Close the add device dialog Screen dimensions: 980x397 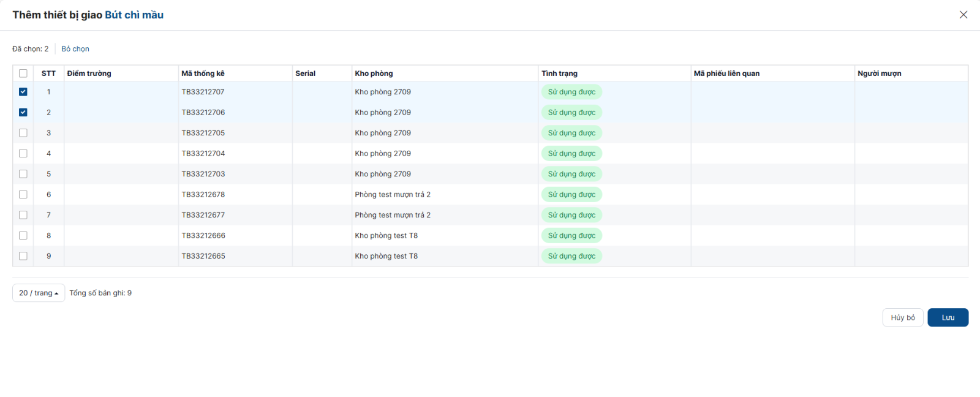[x=963, y=15]
